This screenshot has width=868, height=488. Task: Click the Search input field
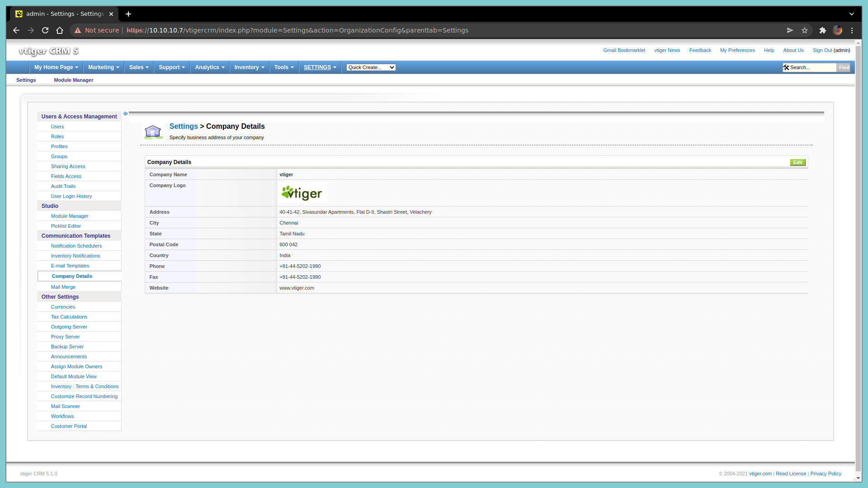(812, 67)
